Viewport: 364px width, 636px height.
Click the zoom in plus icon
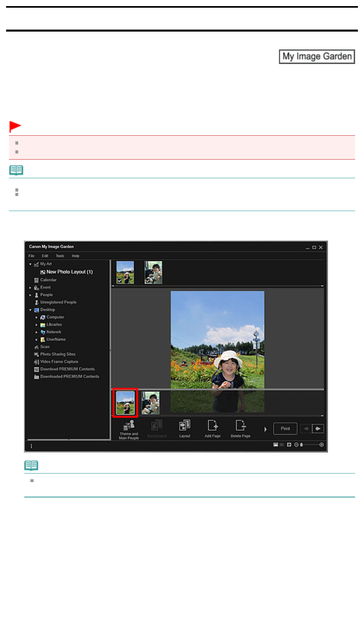pyautogui.click(x=321, y=445)
